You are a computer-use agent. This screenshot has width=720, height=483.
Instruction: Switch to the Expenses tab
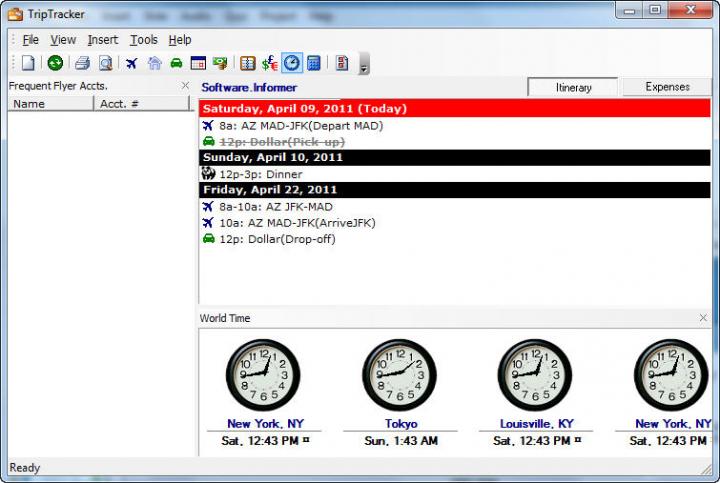coord(667,87)
